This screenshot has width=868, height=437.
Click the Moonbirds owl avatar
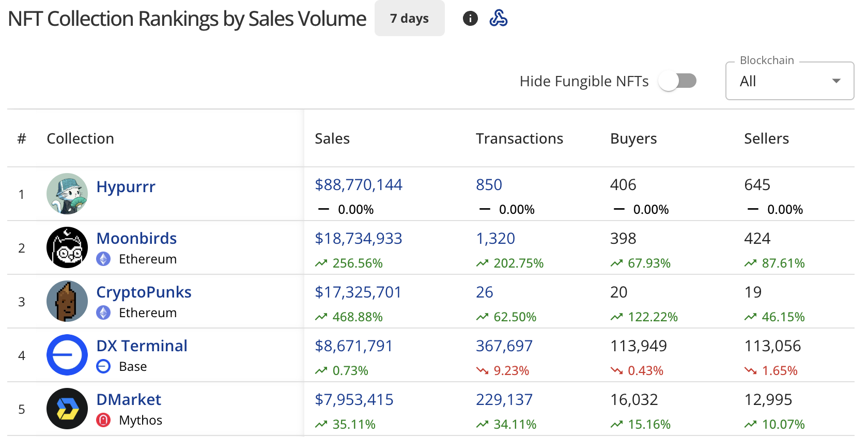67,247
